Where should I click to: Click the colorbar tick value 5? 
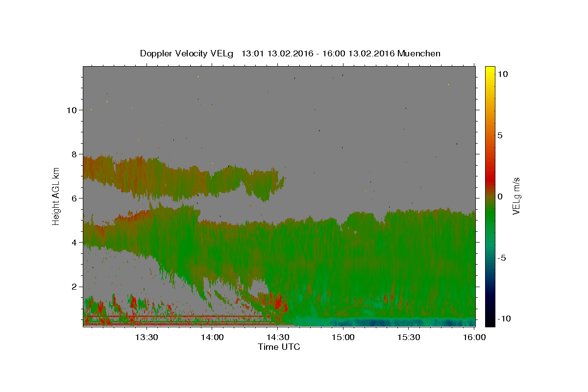point(500,135)
